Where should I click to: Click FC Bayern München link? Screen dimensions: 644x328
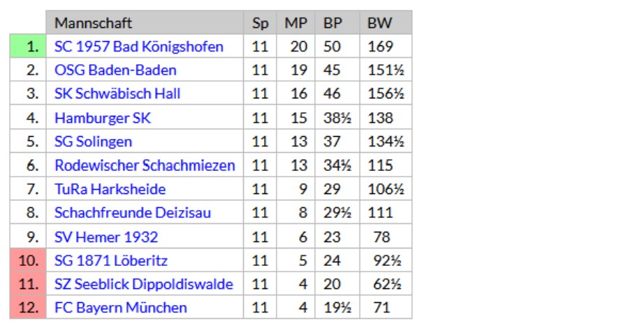pyautogui.click(x=121, y=308)
